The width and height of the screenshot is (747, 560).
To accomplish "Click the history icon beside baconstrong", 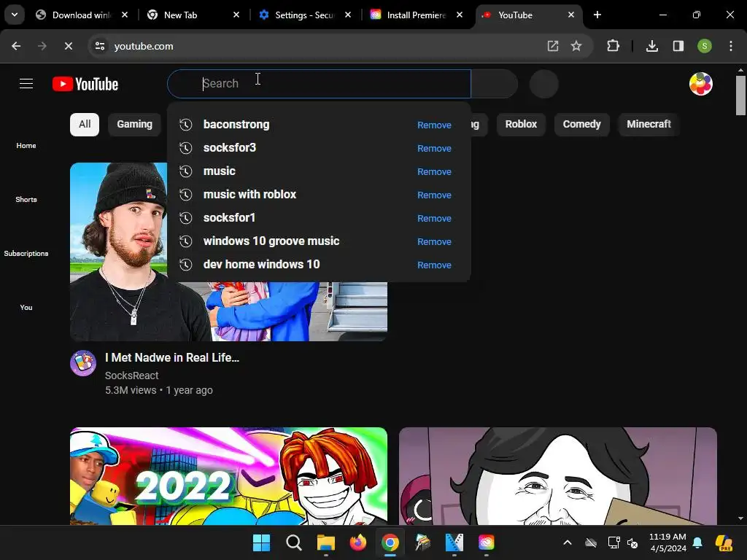I will (x=186, y=124).
